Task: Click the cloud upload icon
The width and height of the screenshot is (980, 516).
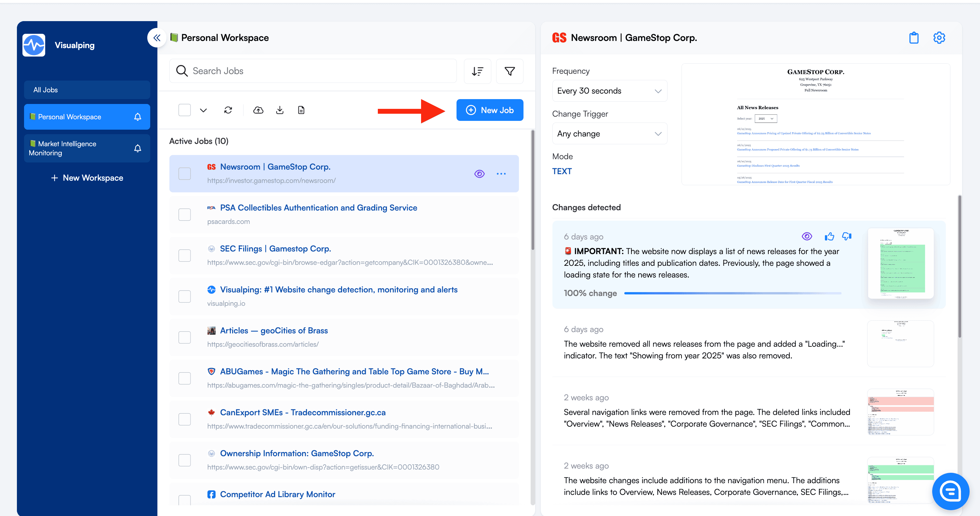Action: pyautogui.click(x=258, y=110)
